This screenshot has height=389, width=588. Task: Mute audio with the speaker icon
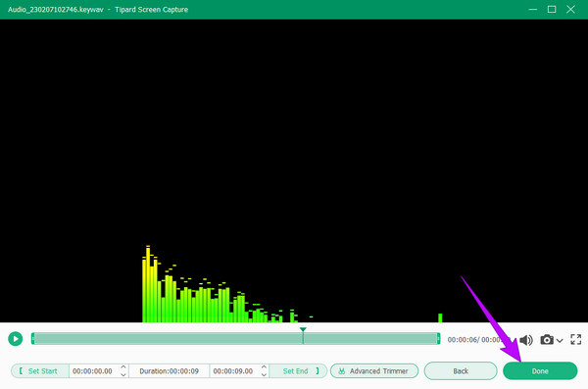tap(525, 340)
